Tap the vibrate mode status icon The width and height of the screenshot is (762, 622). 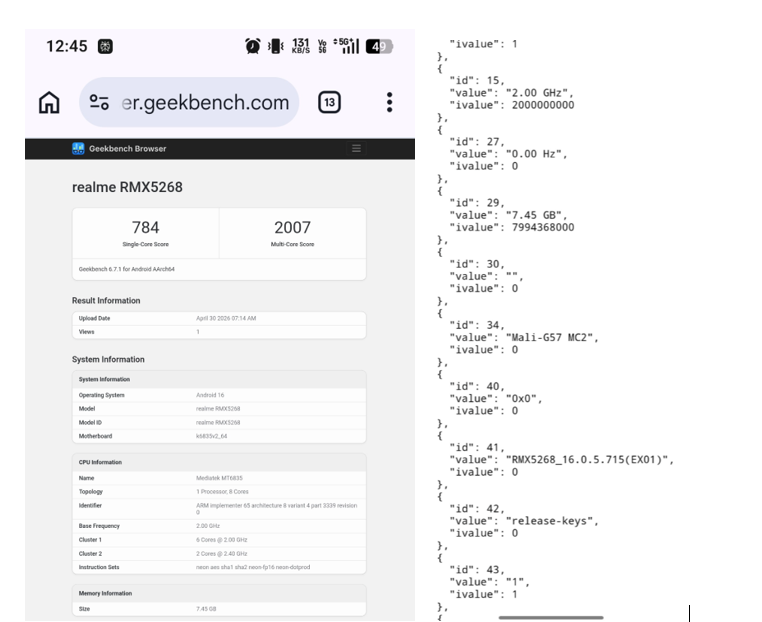point(276,46)
